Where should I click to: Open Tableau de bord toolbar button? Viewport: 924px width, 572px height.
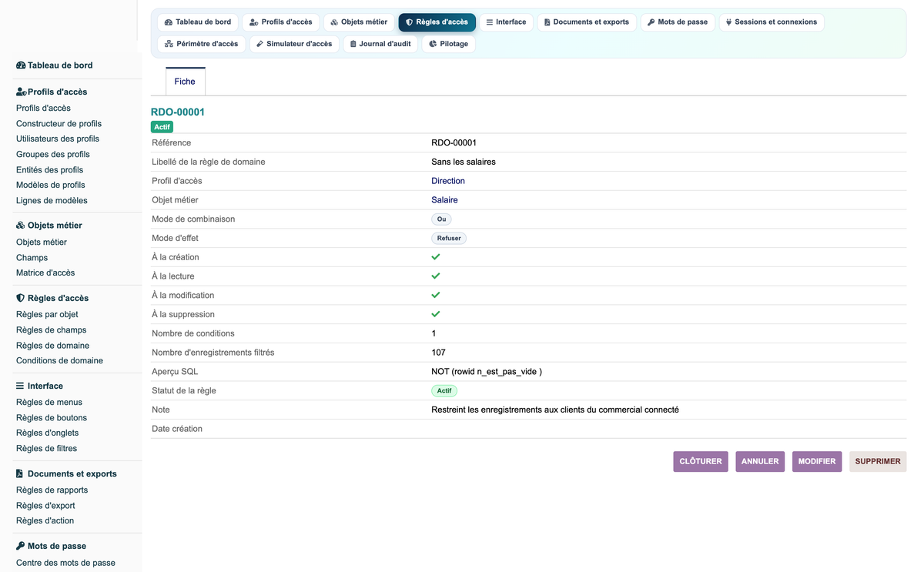[x=197, y=22]
